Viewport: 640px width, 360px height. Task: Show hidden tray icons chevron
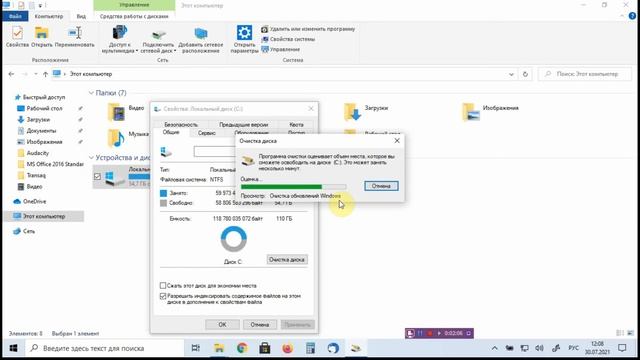pos(494,348)
